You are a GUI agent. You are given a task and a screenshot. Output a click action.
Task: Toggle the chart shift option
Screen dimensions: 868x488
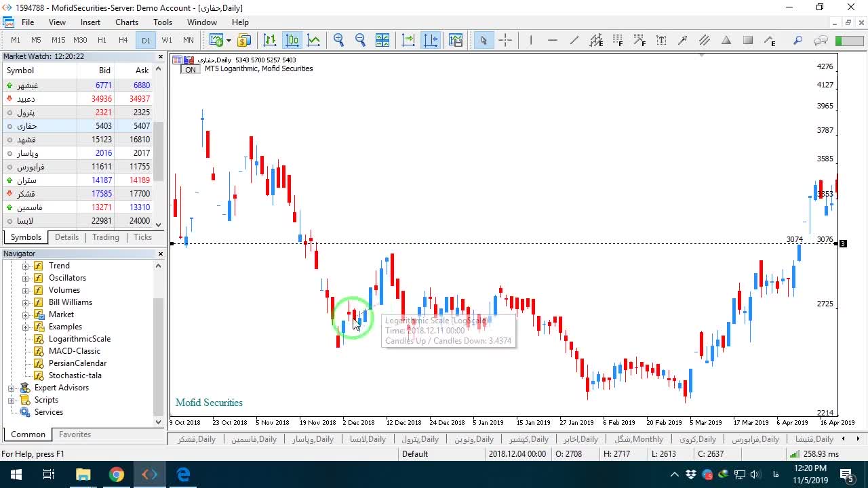pos(431,40)
